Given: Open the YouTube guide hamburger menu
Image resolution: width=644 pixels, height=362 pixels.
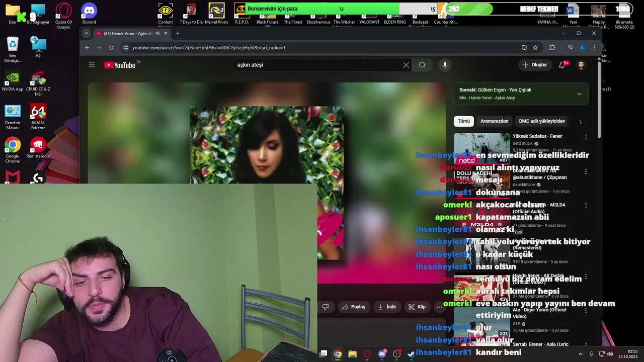Looking at the screenshot, I should pos(92,65).
